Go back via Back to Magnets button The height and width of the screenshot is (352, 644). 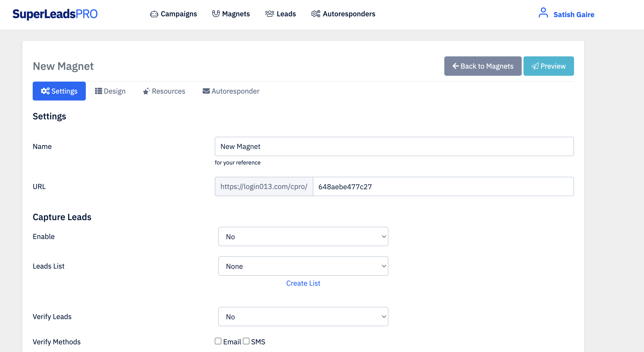coord(483,66)
